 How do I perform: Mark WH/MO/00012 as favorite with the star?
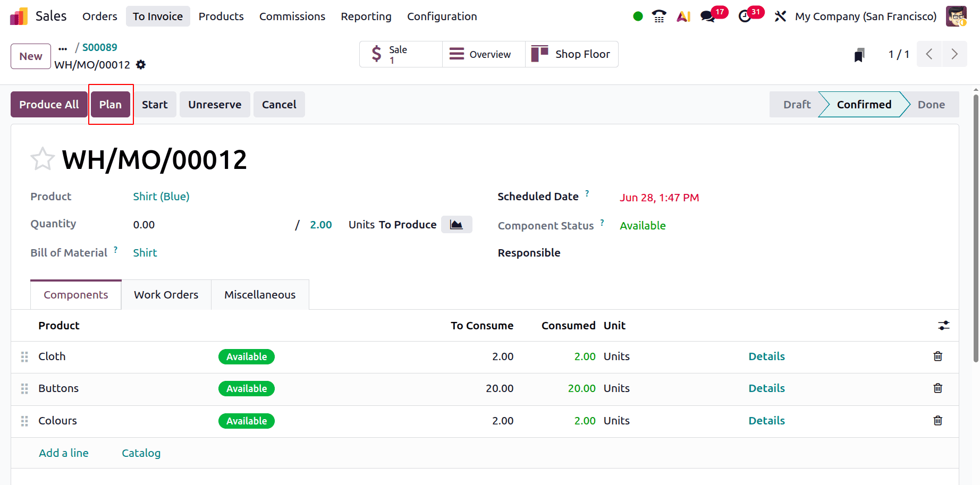click(43, 159)
